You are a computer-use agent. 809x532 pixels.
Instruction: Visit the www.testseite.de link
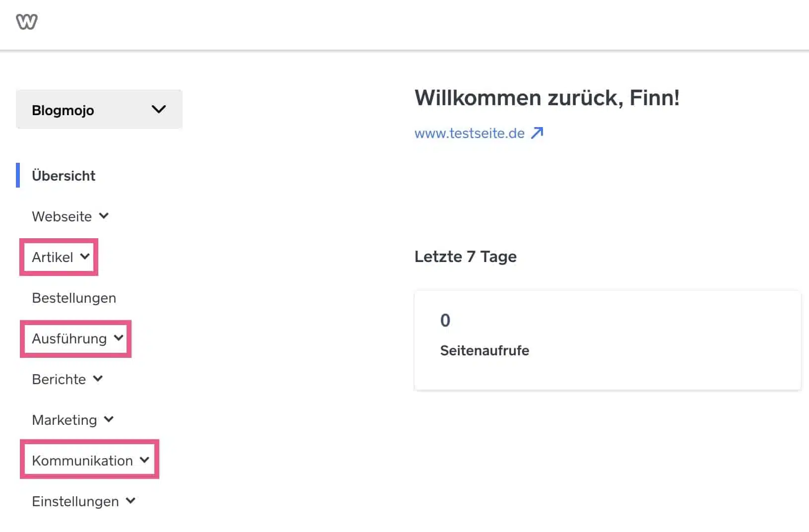pyautogui.click(x=469, y=133)
